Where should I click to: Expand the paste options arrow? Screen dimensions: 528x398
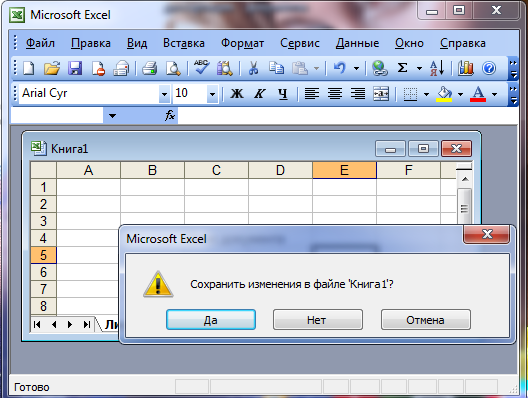317,69
